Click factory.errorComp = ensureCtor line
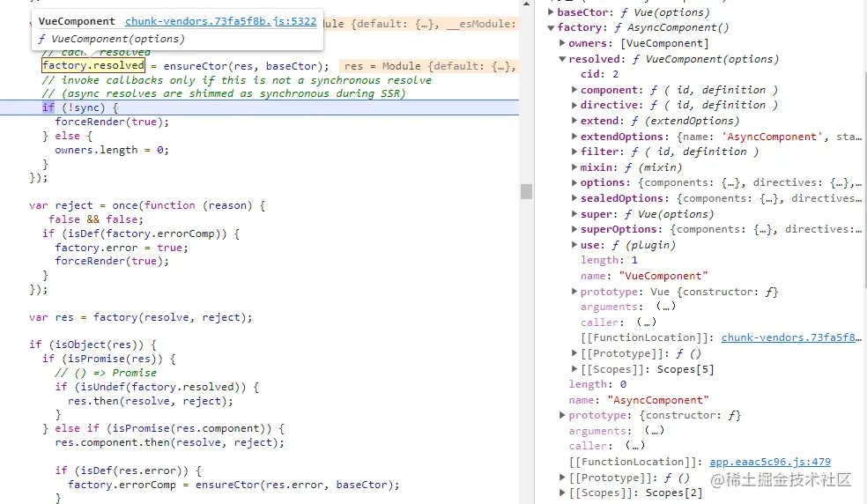 (x=233, y=485)
